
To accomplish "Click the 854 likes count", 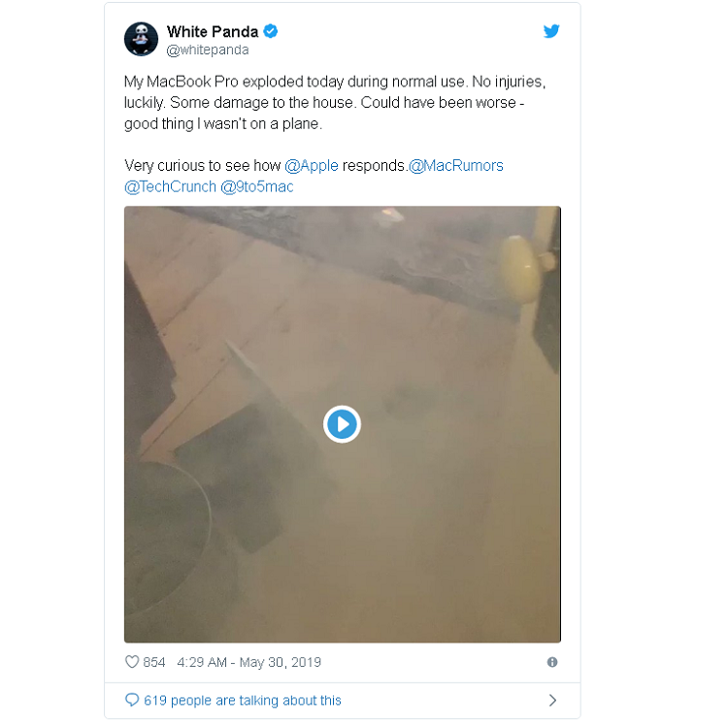I will click(154, 662).
